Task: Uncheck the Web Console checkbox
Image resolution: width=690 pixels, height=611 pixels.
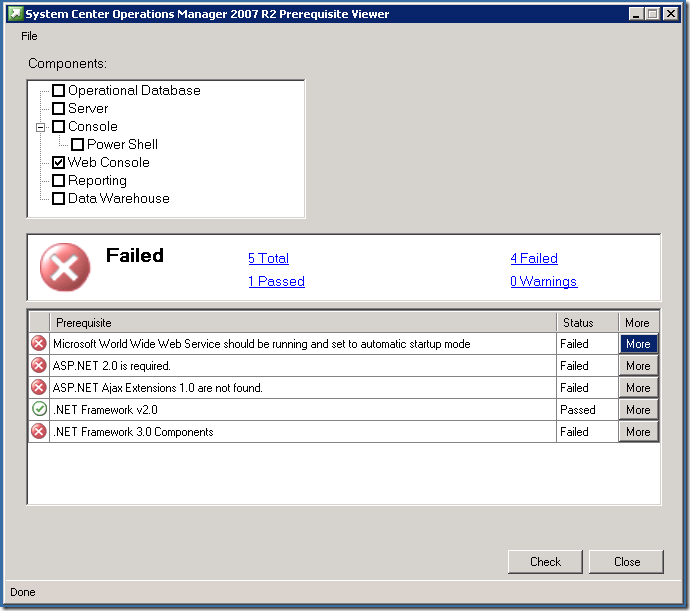Action: [x=58, y=162]
